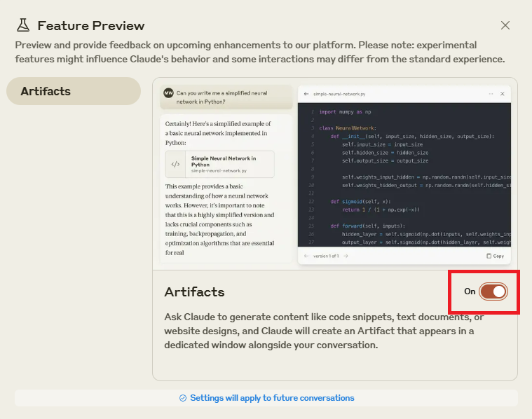Click the Artifacts preview thumbnail image

(335, 174)
